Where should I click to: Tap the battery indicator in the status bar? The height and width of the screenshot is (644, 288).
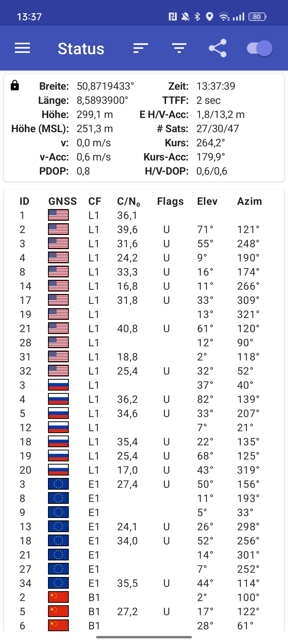(257, 17)
